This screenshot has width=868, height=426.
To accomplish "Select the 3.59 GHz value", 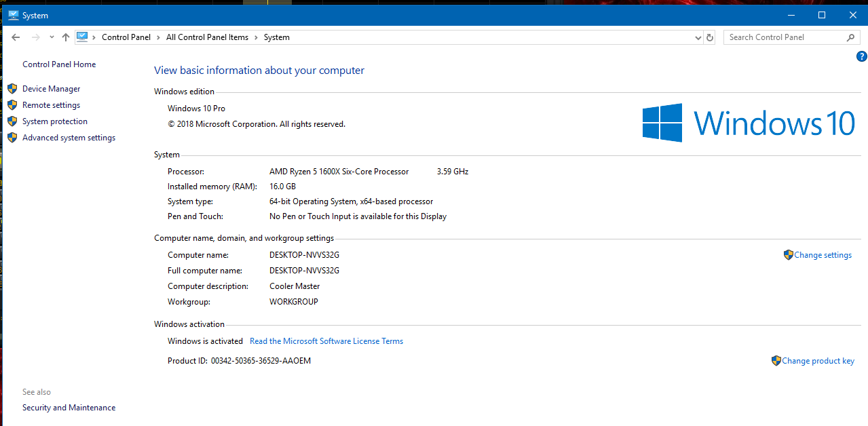I will click(453, 172).
